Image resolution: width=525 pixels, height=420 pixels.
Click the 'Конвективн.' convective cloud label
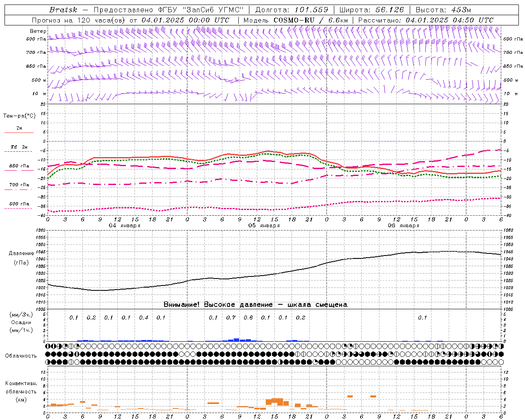point(21,383)
